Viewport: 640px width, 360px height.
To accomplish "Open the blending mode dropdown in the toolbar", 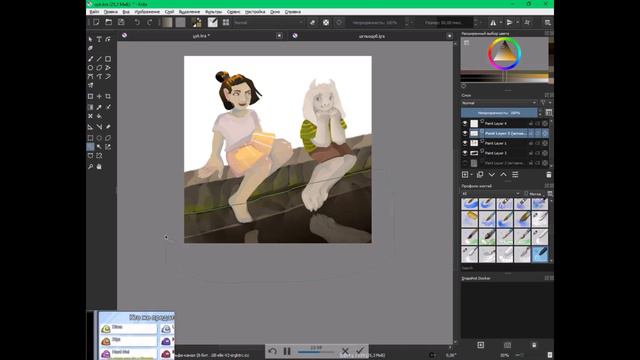I will (x=268, y=22).
